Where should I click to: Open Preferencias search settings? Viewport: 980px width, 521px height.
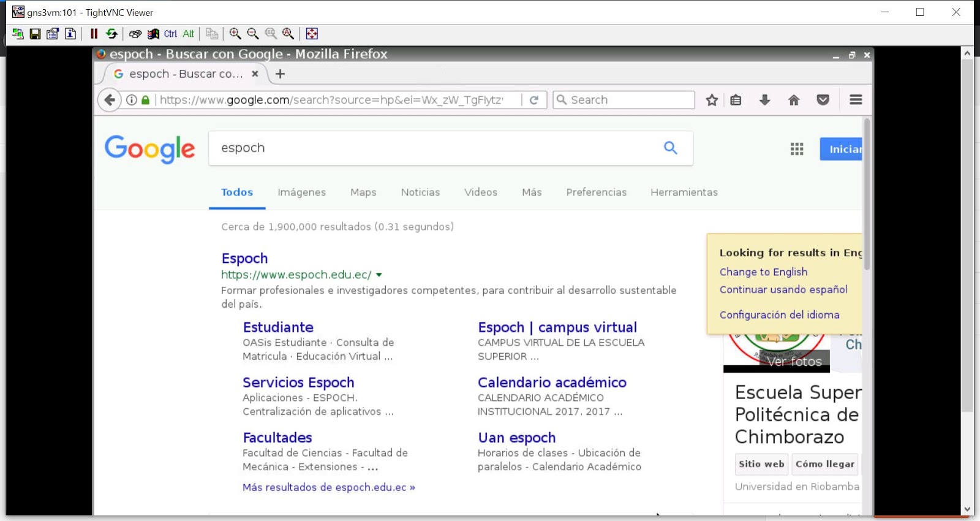point(597,192)
